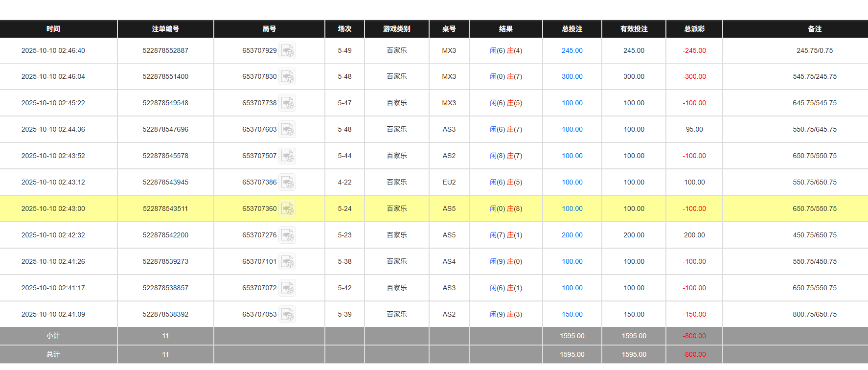Image resolution: width=868 pixels, height=370 pixels.
Task: Select order number 522878543511 in highlighted row
Action: tap(165, 208)
